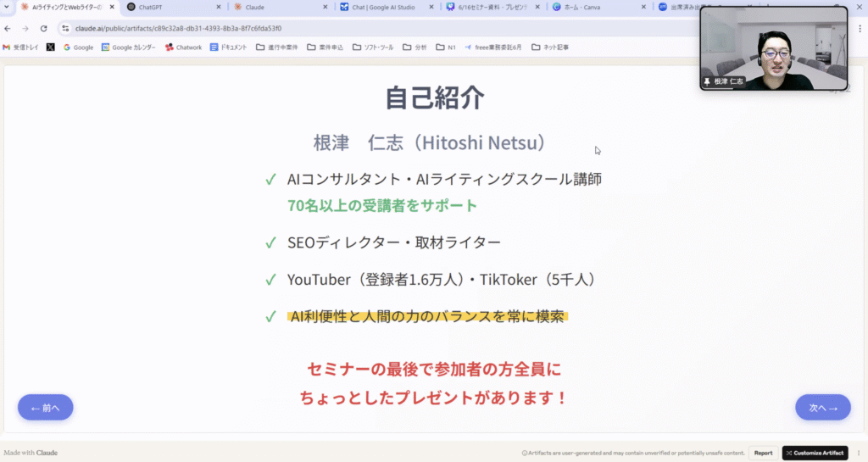This screenshot has width=868, height=462.
Task: Expand the tab search dropdown arrow
Action: click(x=8, y=7)
